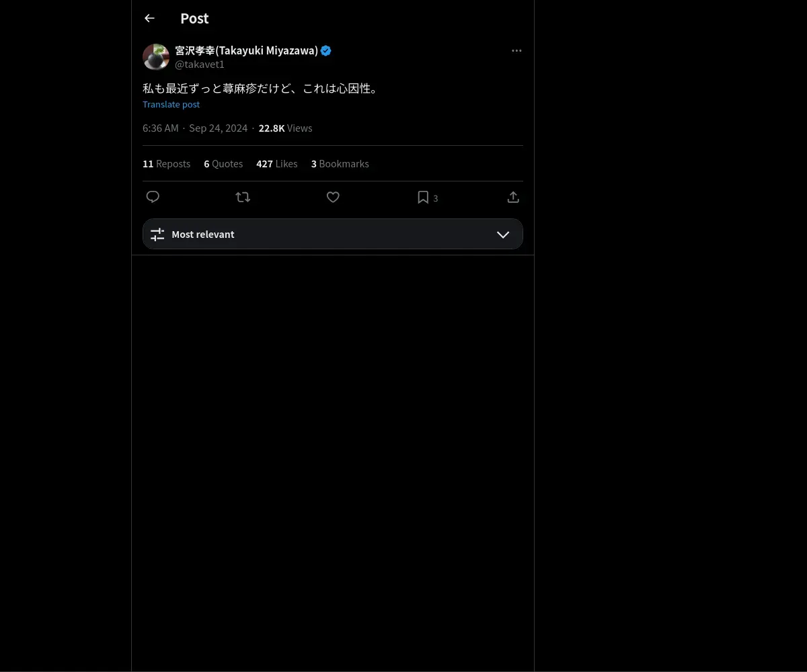Click the filter sliders icon
This screenshot has width=807, height=672.
pyautogui.click(x=157, y=235)
